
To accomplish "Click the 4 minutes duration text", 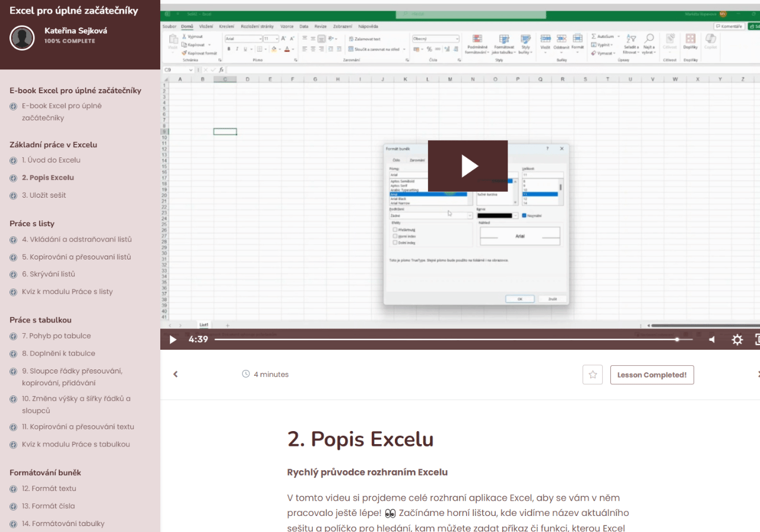I will coord(271,374).
